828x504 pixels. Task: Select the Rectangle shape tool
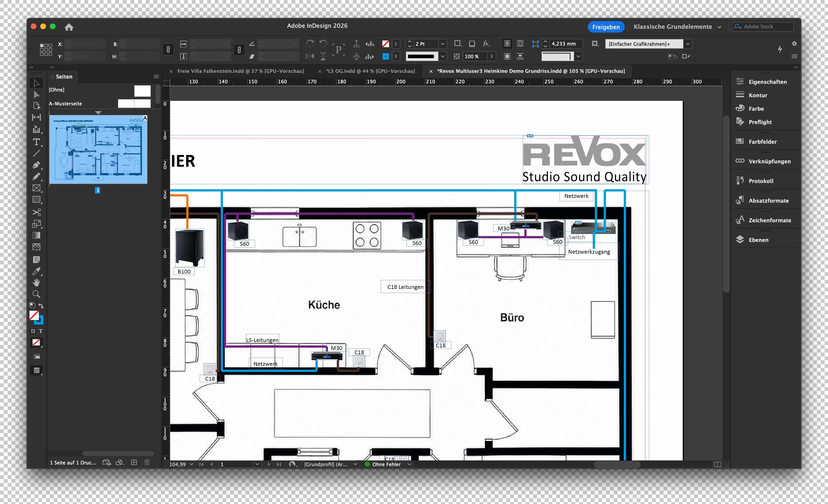[36, 200]
